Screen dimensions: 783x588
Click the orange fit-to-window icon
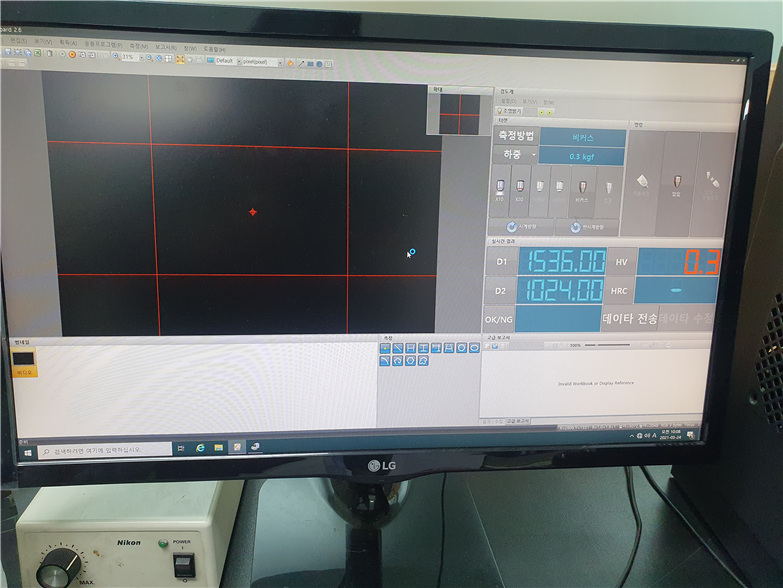pyautogui.click(x=180, y=59)
